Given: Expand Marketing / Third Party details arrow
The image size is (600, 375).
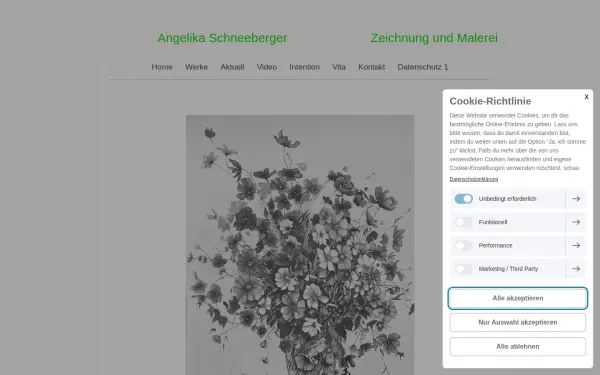Looking at the screenshot, I should pyautogui.click(x=576, y=269).
